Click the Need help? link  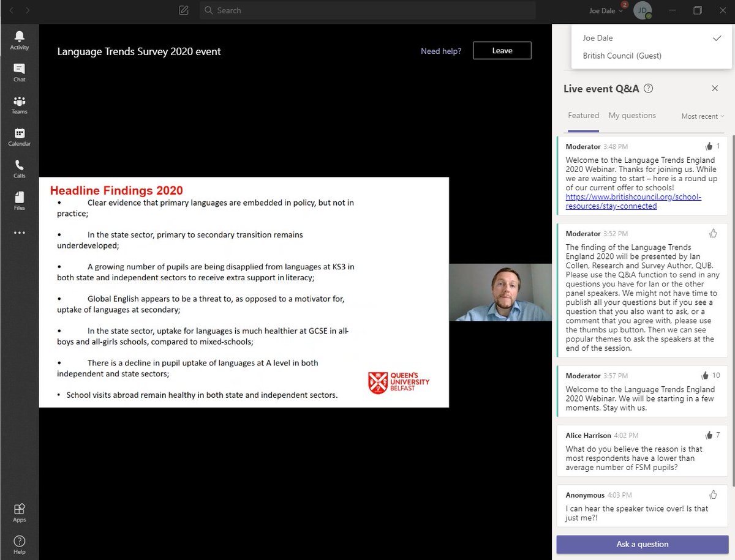click(x=441, y=51)
